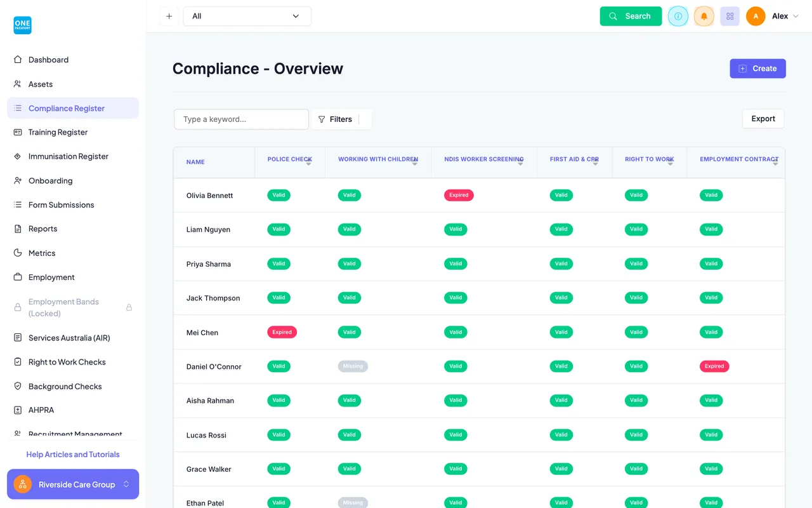This screenshot has width=812, height=508.
Task: Open the Employment Contract column arrow
Action: (x=775, y=164)
